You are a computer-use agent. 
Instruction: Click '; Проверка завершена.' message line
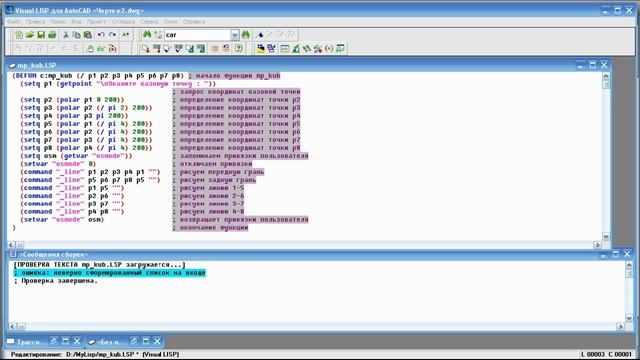(x=56, y=281)
